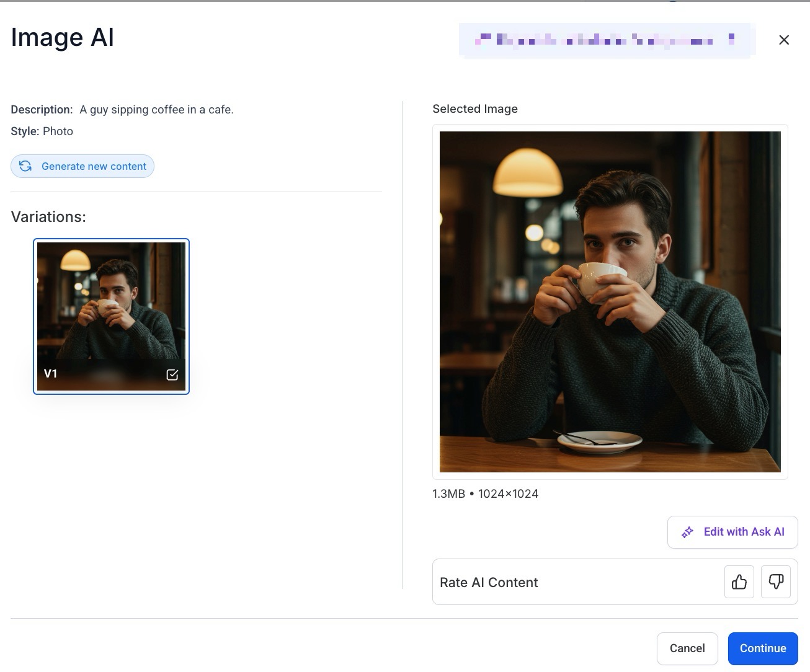The image size is (810, 672).
Task: Click the large selected image preview
Action: 610,301
